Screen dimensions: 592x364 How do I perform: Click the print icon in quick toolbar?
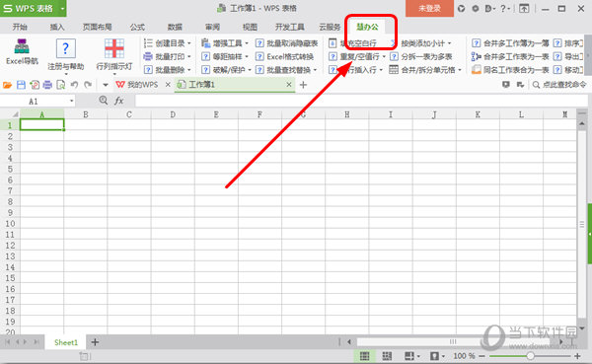47,85
